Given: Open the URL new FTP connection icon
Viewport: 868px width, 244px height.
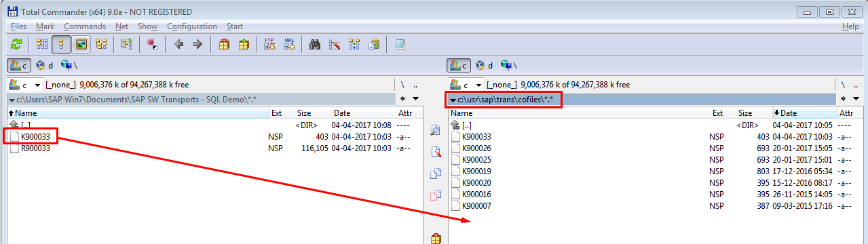Looking at the screenshot, I should (289, 44).
